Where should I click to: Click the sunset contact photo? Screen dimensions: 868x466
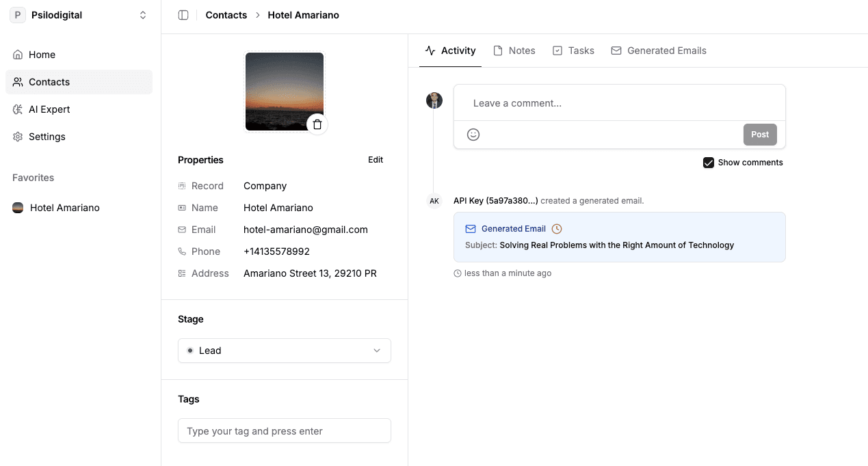click(285, 92)
